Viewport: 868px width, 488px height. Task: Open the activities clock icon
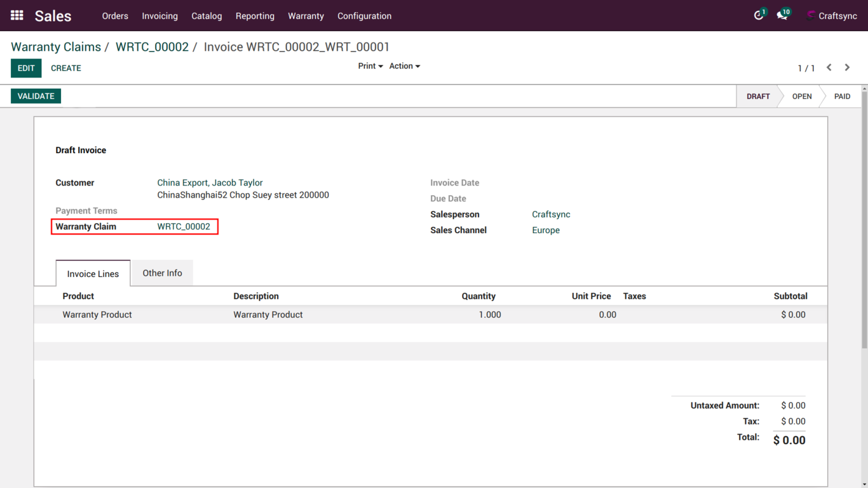tap(758, 16)
